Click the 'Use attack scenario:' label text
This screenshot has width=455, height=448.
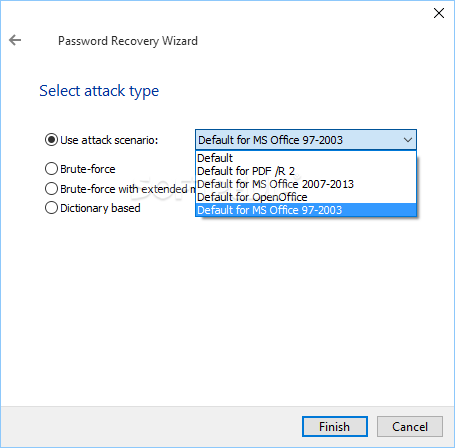pos(109,140)
